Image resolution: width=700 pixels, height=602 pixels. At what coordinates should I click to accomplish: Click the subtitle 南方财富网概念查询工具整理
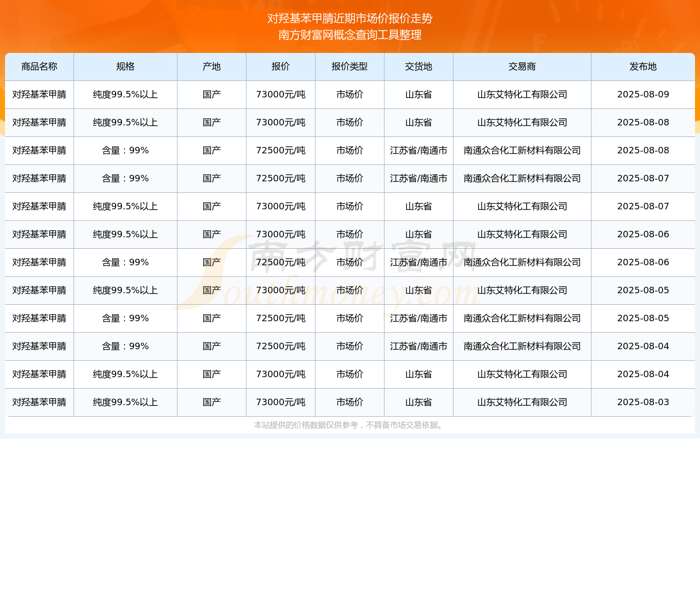click(x=350, y=35)
